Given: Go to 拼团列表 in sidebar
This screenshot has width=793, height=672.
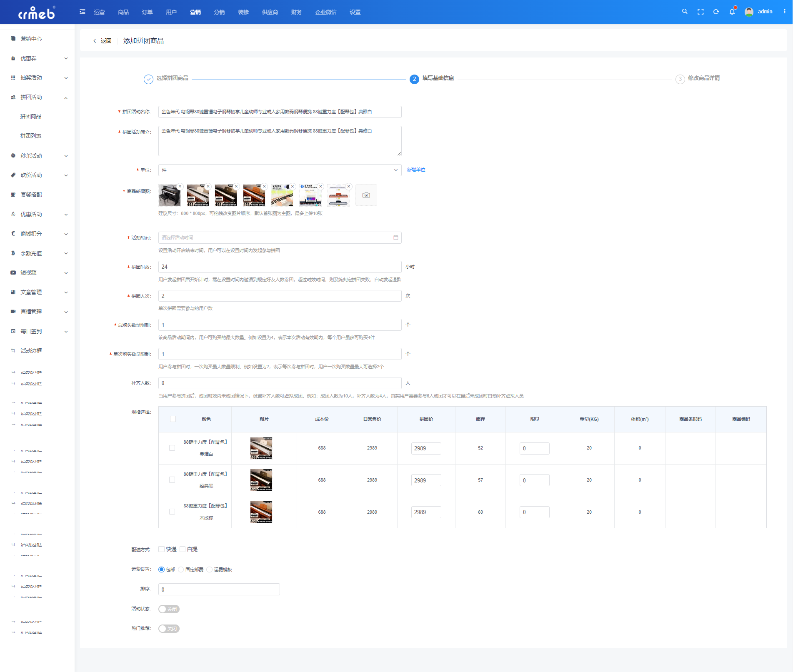Looking at the screenshot, I should point(31,136).
